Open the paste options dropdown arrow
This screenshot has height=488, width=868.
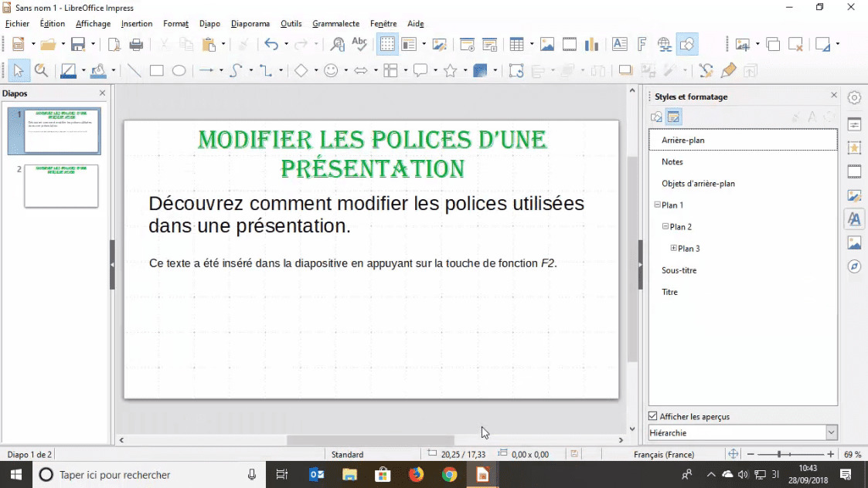click(223, 44)
